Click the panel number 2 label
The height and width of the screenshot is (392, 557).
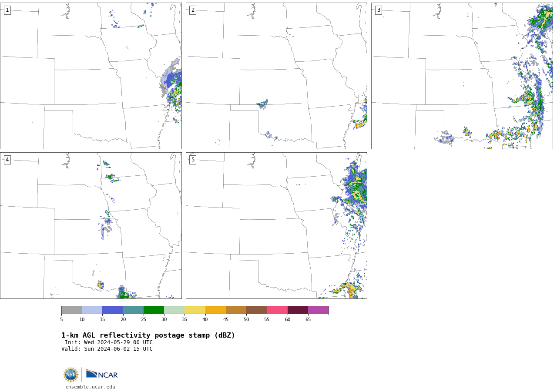pyautogui.click(x=193, y=10)
